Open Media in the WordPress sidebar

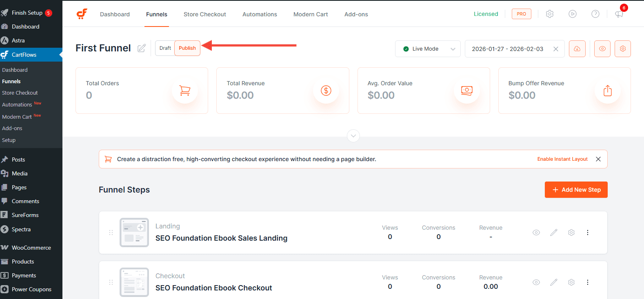pyautogui.click(x=31, y=173)
